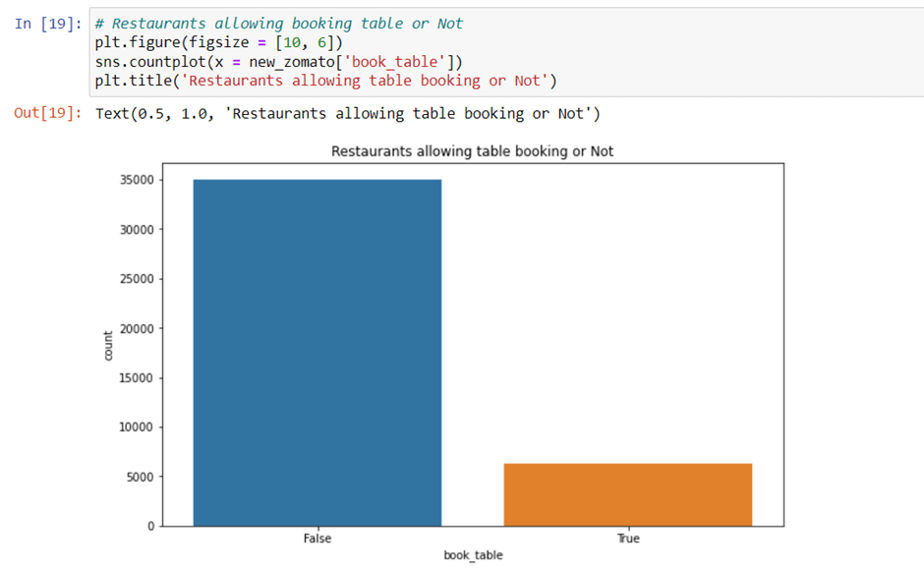The image size is (924, 572).
Task: Click the chart title above the plot
Action: (472, 151)
